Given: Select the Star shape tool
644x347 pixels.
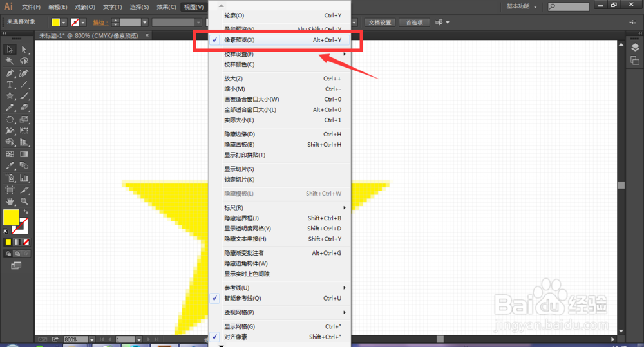Looking at the screenshot, I should click(x=10, y=96).
